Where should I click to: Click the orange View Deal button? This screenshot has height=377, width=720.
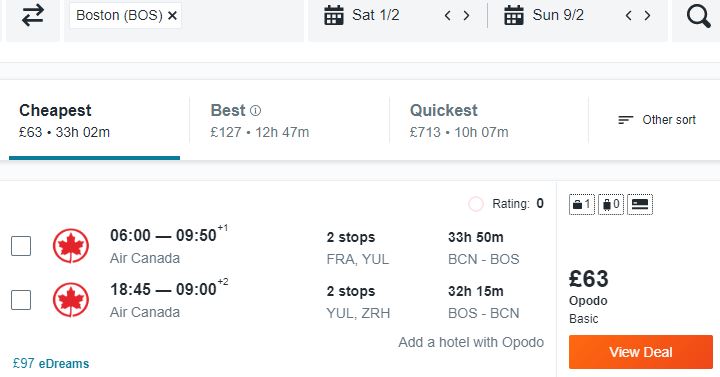pos(641,352)
